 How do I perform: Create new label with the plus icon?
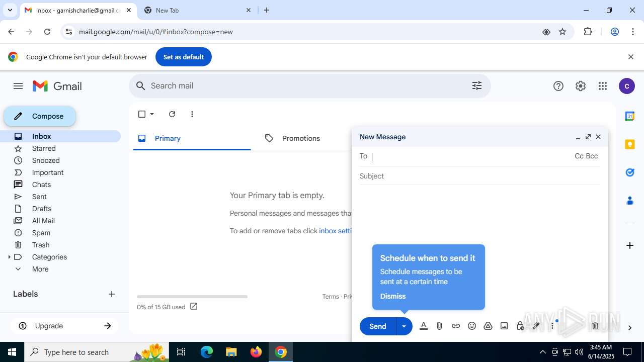[x=112, y=294]
